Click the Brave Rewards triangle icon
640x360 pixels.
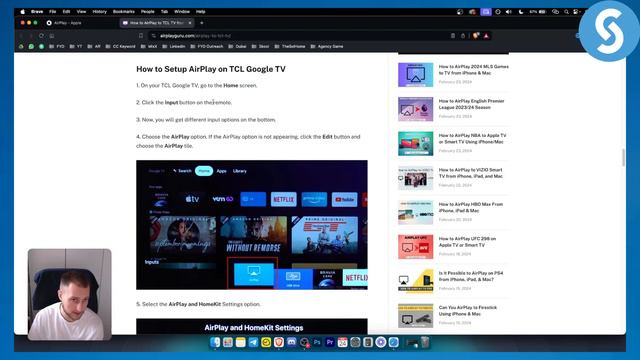486,36
